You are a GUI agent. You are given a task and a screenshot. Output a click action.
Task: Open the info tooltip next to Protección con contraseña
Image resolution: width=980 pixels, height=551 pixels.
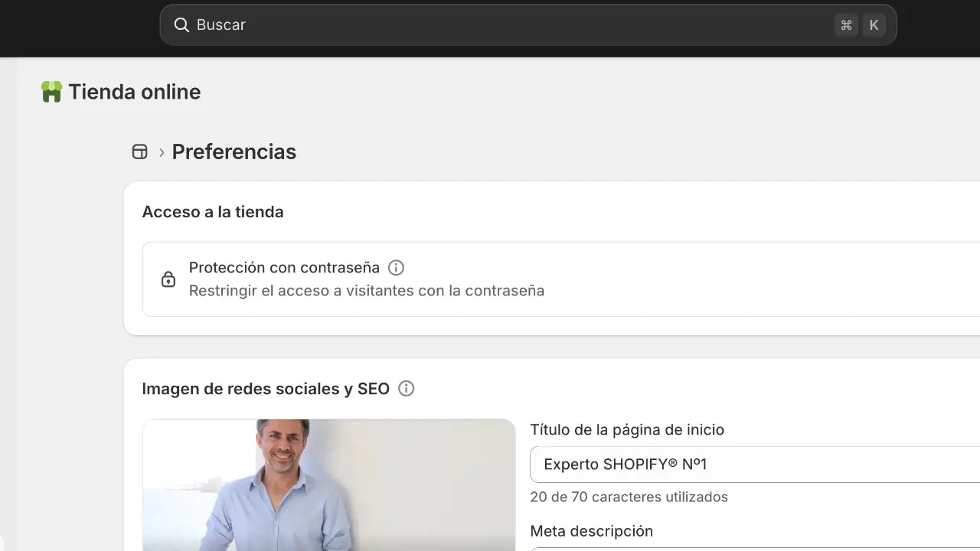(396, 267)
